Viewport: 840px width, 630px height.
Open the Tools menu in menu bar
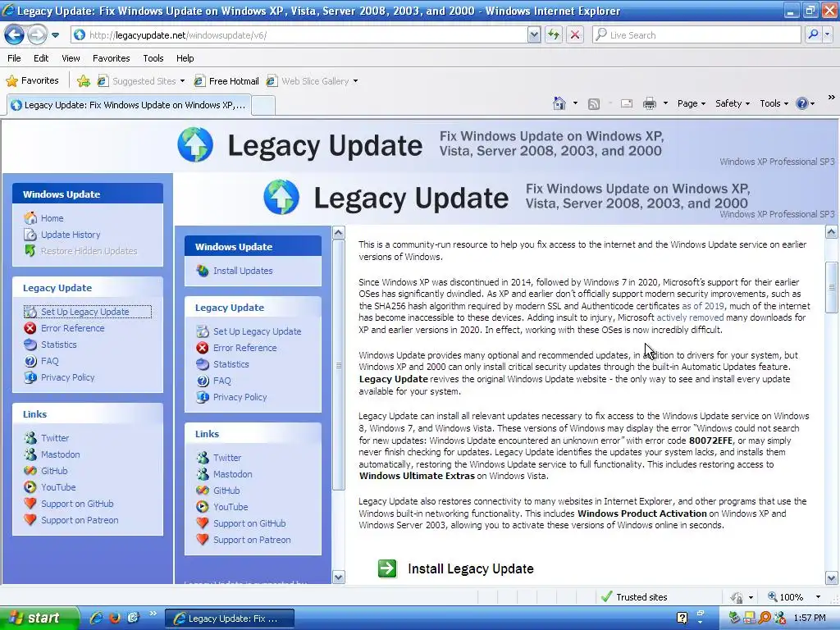(153, 58)
